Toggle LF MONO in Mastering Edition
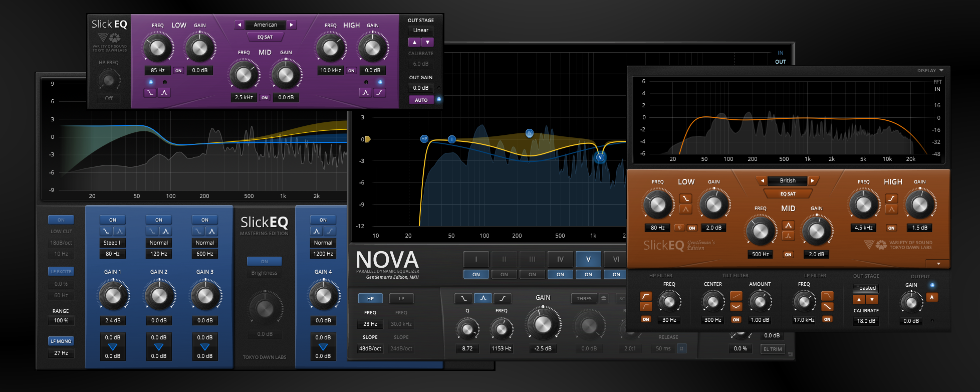 coord(61,341)
